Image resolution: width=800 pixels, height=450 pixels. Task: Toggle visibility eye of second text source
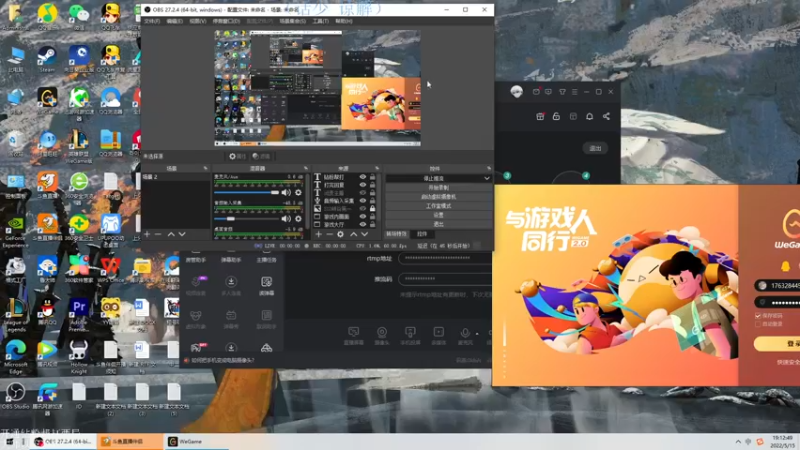(363, 185)
